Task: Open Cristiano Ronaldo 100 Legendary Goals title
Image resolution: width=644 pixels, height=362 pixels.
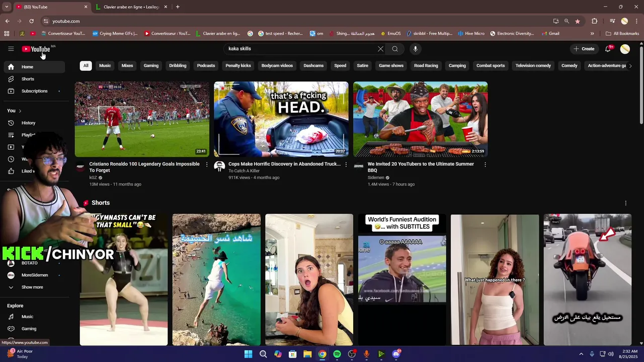Action: [x=144, y=167]
